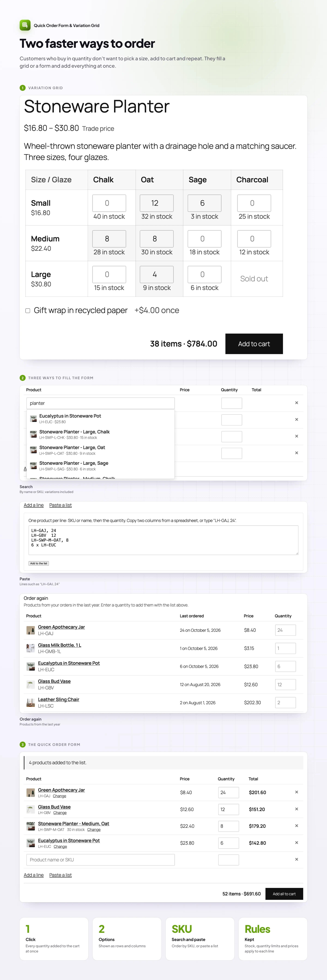
Task: Click the green grid logo icon
Action: (x=25, y=25)
